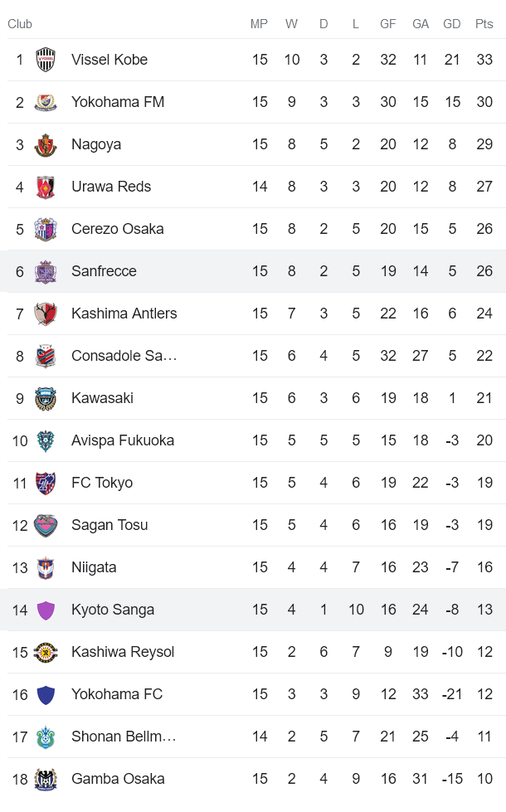Viewport: 506px width, 812px height.
Task: Click the Urawa Reds crest icon
Action: coord(46,186)
